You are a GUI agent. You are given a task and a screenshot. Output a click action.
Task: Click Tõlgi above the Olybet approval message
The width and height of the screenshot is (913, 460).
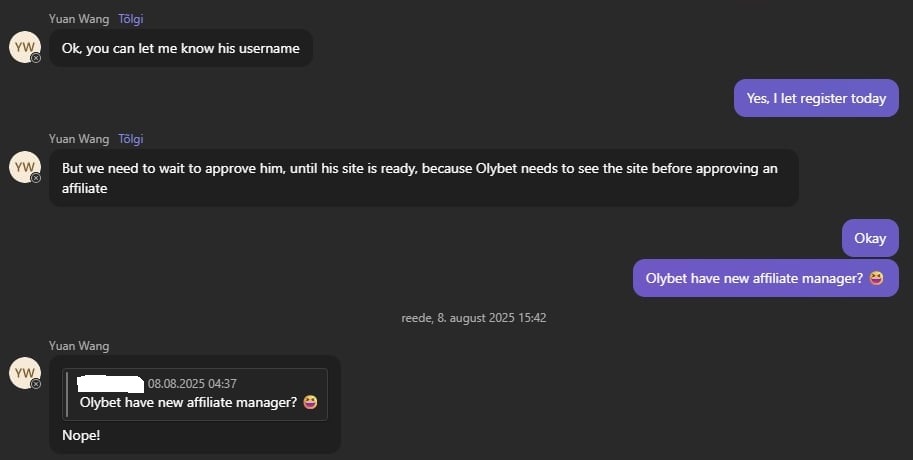coord(130,139)
